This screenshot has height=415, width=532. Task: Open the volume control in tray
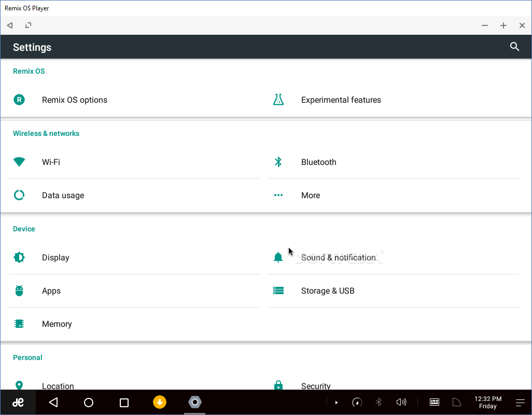coord(401,403)
